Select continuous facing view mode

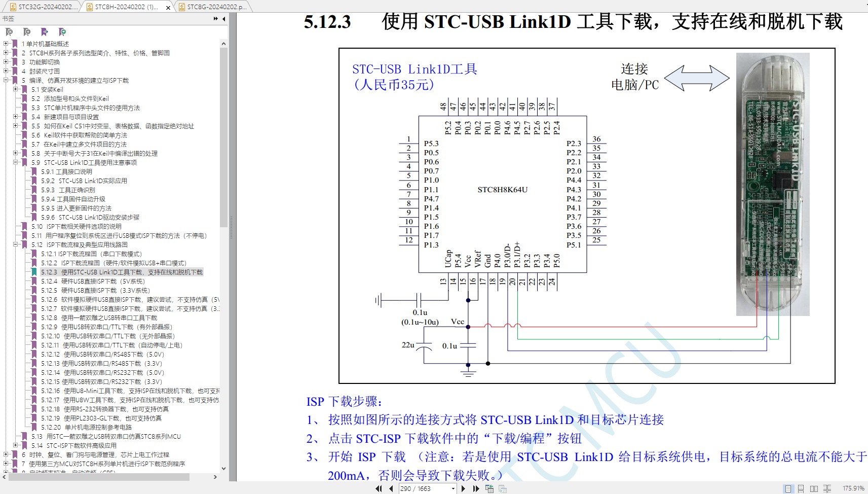tap(827, 488)
